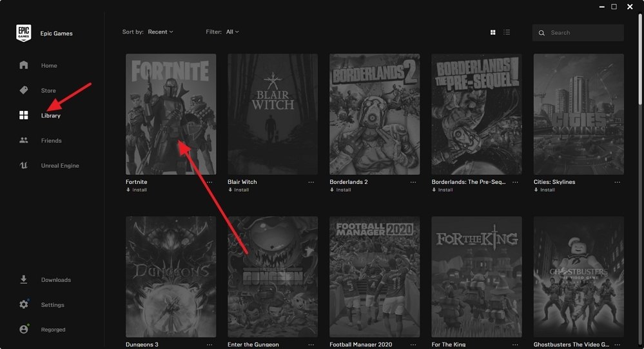Click the Fortnite title text
The width and height of the screenshot is (644, 349).
coord(137,182)
